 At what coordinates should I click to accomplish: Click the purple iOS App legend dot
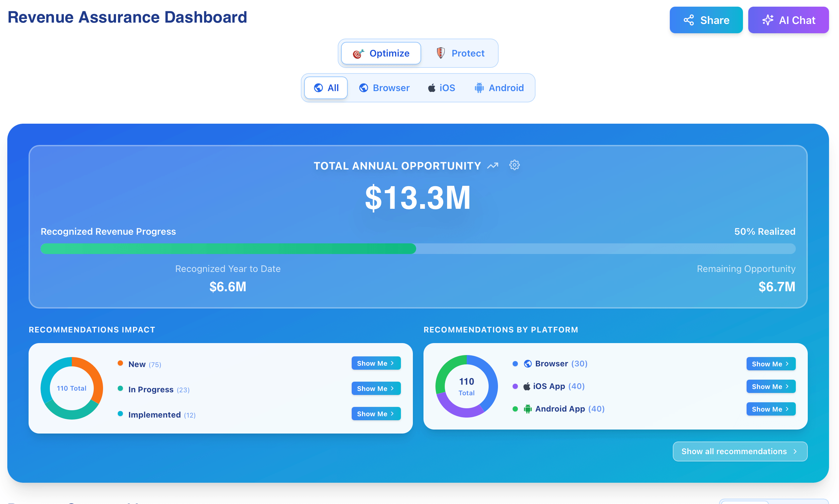point(515,386)
